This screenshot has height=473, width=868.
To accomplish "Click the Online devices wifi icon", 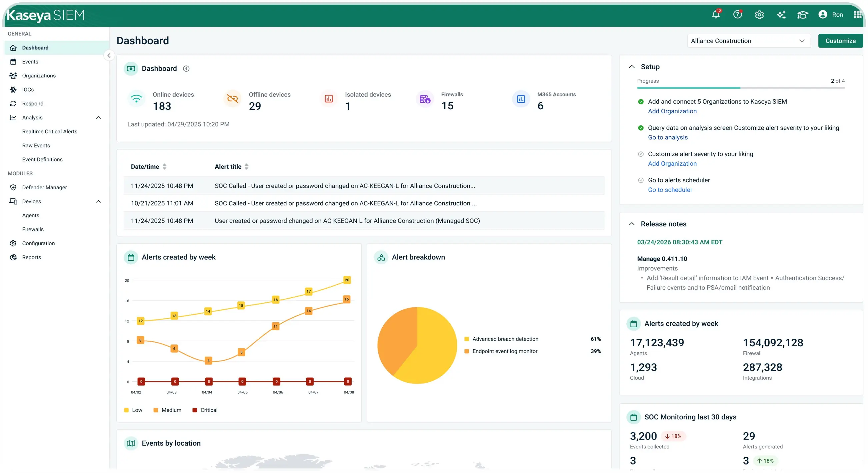I will tap(136, 99).
